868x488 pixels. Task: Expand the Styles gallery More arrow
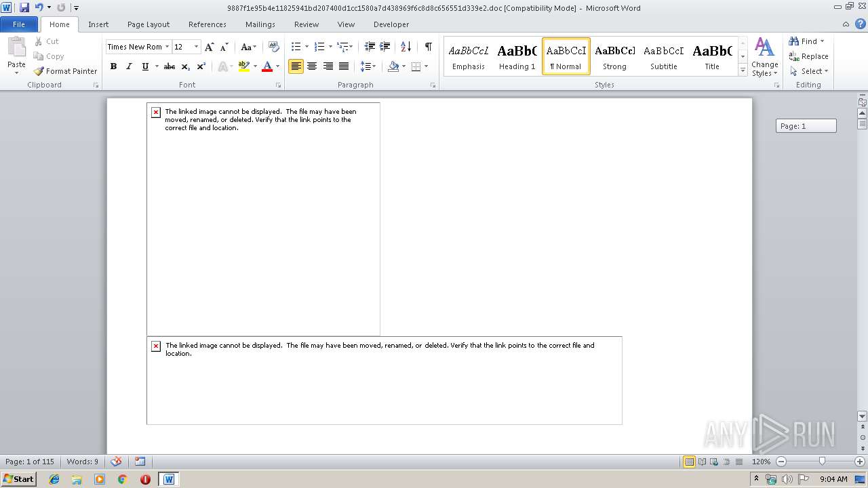click(x=743, y=70)
